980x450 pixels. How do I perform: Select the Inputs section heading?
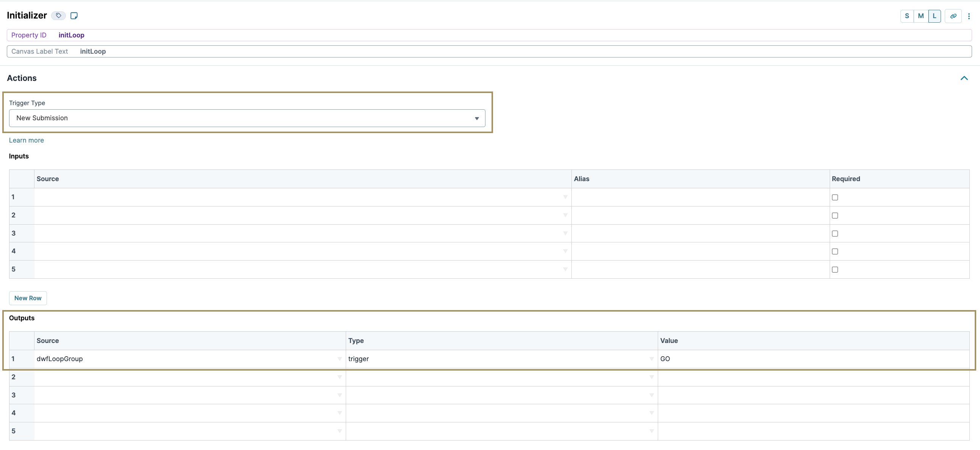[19, 156]
